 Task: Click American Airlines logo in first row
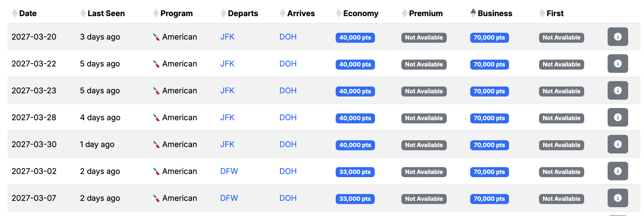point(156,37)
